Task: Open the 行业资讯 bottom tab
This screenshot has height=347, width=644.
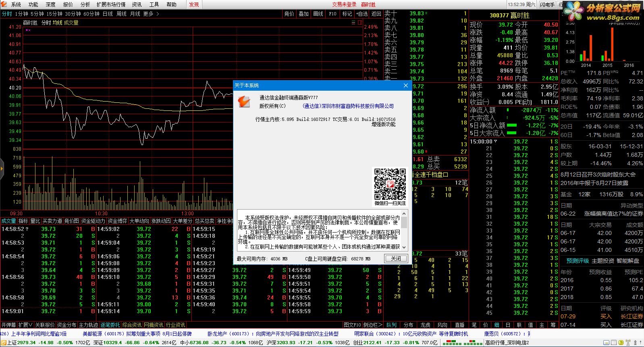Action: click(x=175, y=325)
